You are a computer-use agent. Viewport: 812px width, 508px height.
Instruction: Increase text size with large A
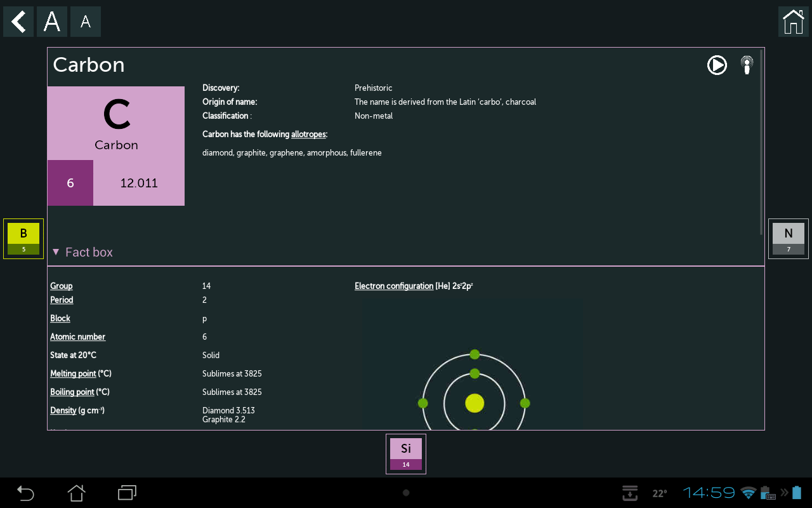coord(52,22)
